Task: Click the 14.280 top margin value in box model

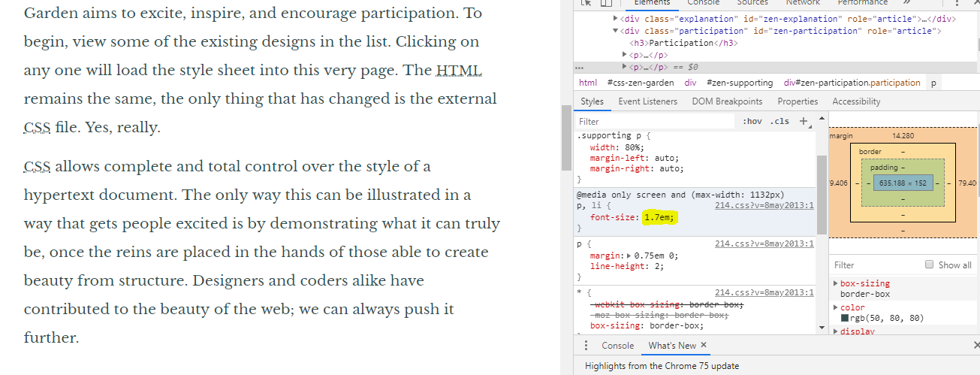Action: click(x=903, y=136)
